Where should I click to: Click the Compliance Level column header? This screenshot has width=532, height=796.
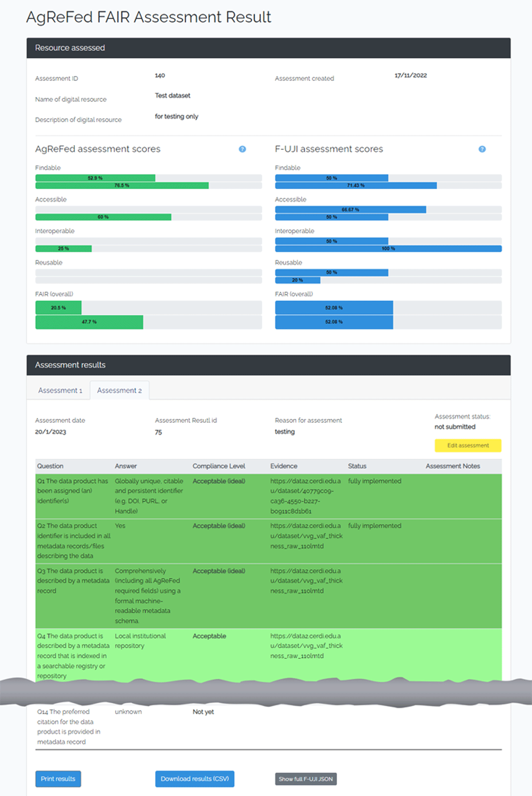[219, 466]
